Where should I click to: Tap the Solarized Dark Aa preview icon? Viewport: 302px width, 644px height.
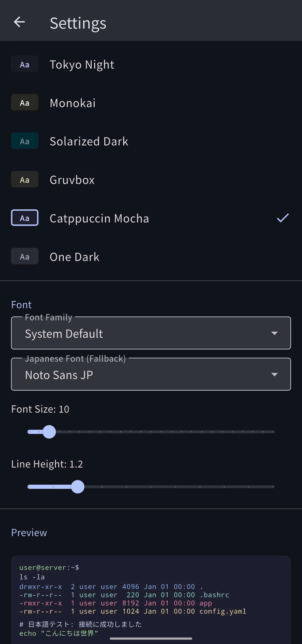(25, 141)
